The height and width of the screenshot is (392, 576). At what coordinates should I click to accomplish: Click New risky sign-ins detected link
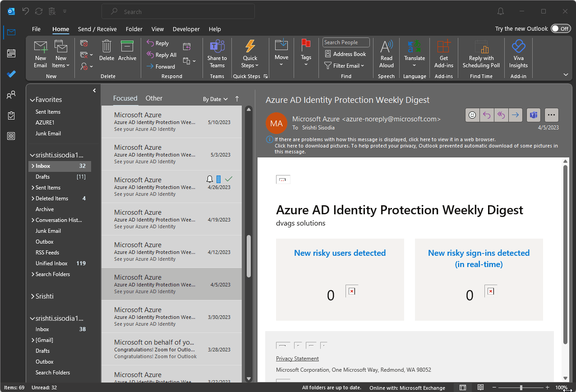click(x=479, y=258)
